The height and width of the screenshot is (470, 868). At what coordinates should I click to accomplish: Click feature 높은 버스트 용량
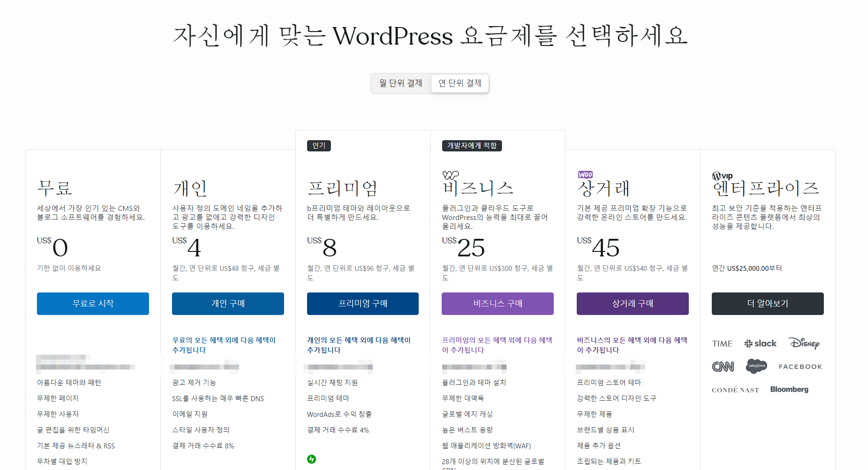[x=467, y=430]
